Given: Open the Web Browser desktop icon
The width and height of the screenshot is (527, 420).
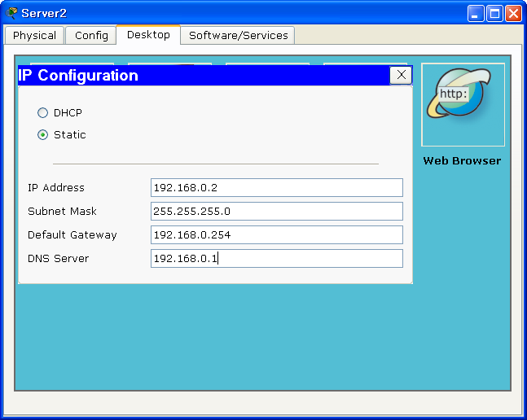Looking at the screenshot, I should point(463,104).
